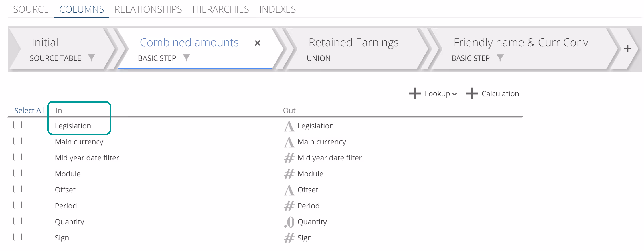
Task: Click the number type icon for Period
Action: click(x=289, y=206)
